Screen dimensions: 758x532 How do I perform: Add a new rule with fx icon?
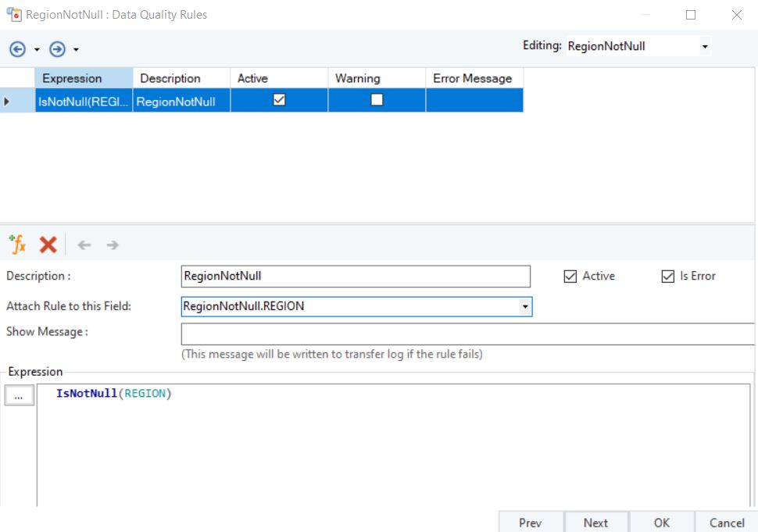[17, 245]
